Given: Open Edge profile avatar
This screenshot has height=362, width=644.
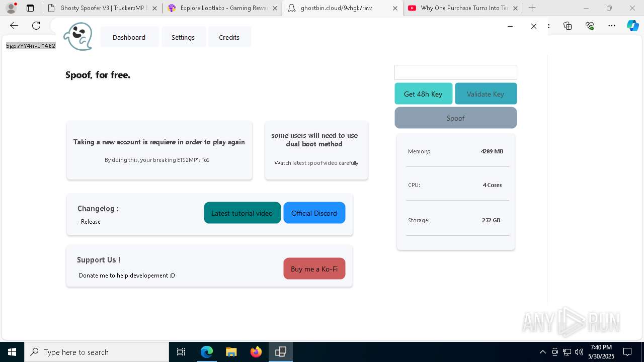Looking at the screenshot, I should 11,8.
